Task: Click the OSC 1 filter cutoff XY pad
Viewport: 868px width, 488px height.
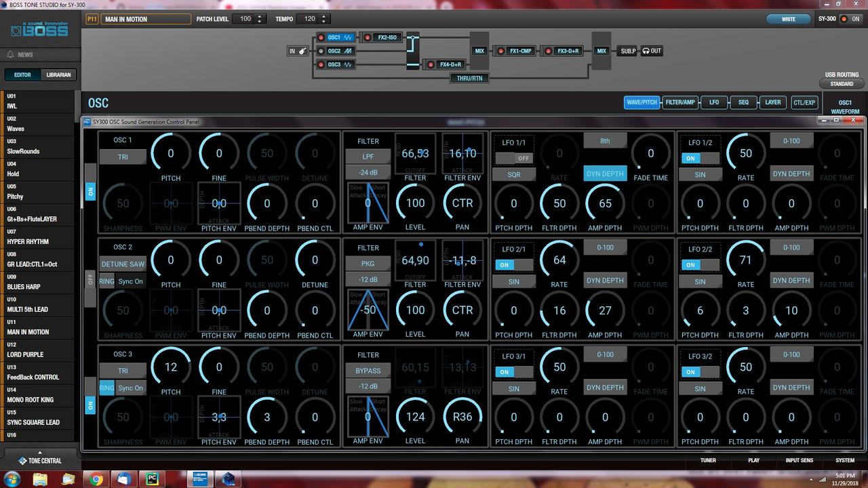Action: 415,154
